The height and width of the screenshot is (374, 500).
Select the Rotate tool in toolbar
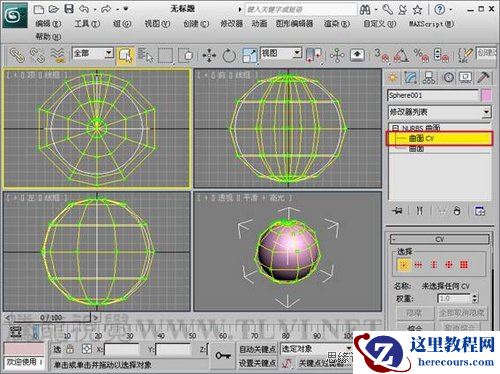click(229, 56)
